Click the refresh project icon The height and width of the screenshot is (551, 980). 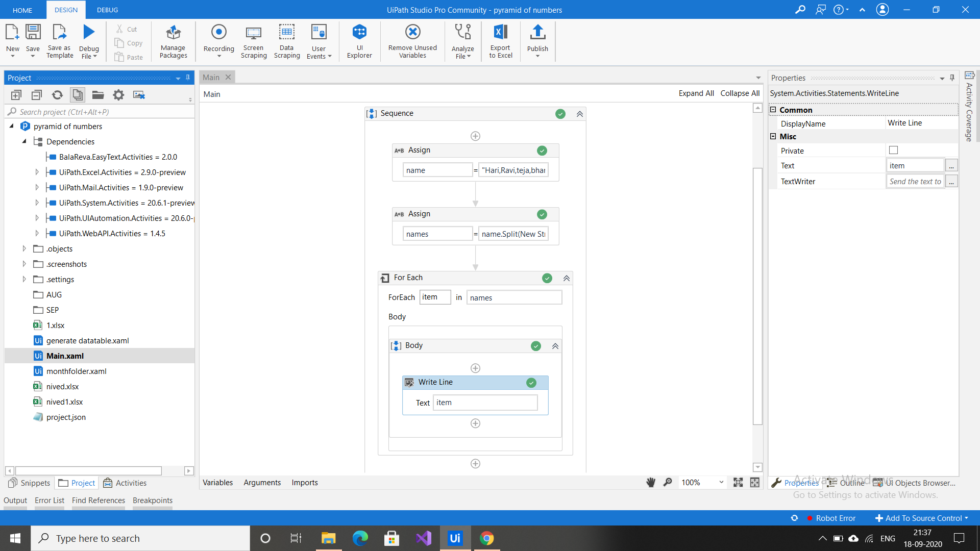point(57,95)
